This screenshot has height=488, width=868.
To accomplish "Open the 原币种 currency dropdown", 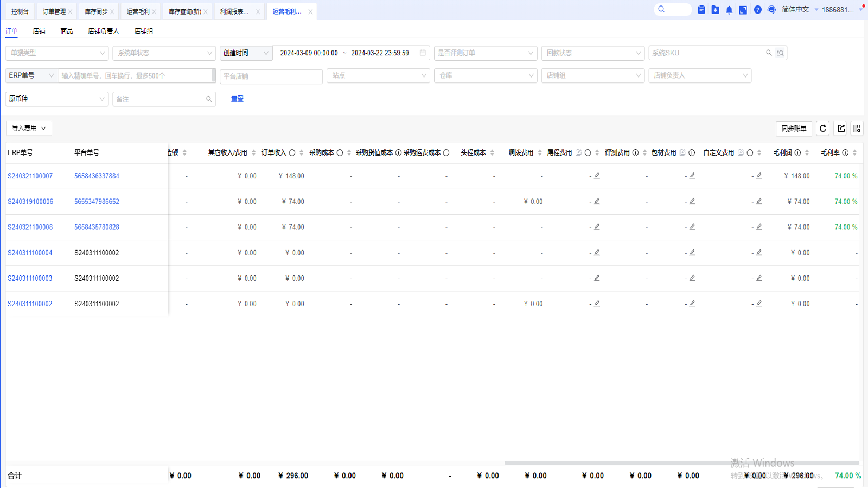I will (x=57, y=99).
